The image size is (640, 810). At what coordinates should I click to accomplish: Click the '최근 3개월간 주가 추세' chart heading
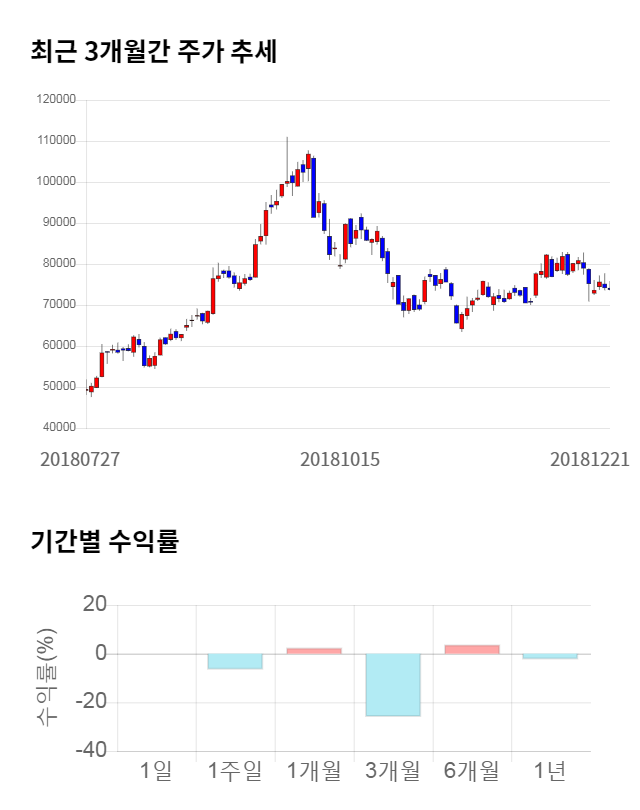pos(154,51)
